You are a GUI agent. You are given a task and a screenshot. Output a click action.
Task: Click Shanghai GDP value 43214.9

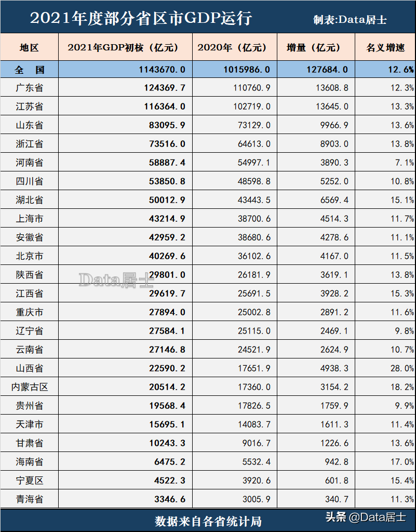[x=167, y=219]
